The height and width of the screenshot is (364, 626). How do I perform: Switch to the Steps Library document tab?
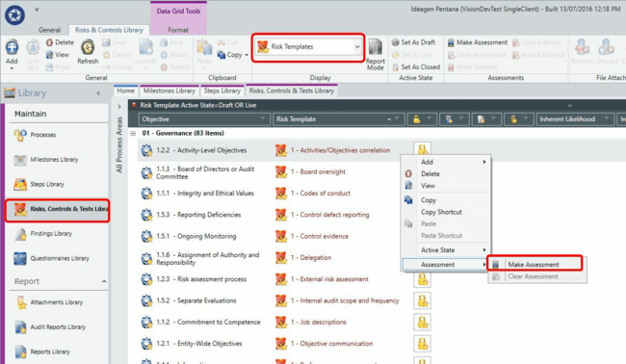tap(222, 91)
